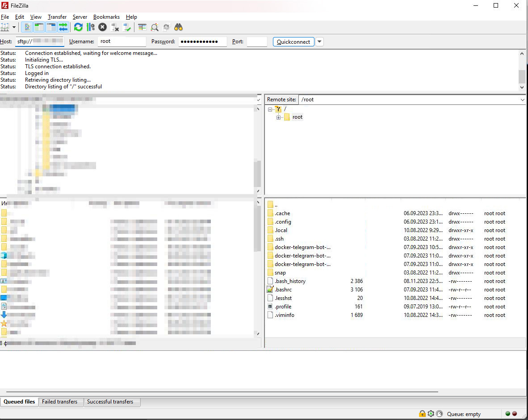The height and width of the screenshot is (420, 528).
Task: Focus the Port field
Action: 257,42
